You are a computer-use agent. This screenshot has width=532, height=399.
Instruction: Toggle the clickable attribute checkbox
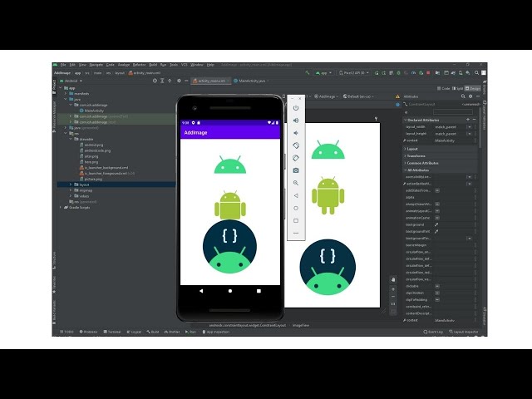click(437, 286)
